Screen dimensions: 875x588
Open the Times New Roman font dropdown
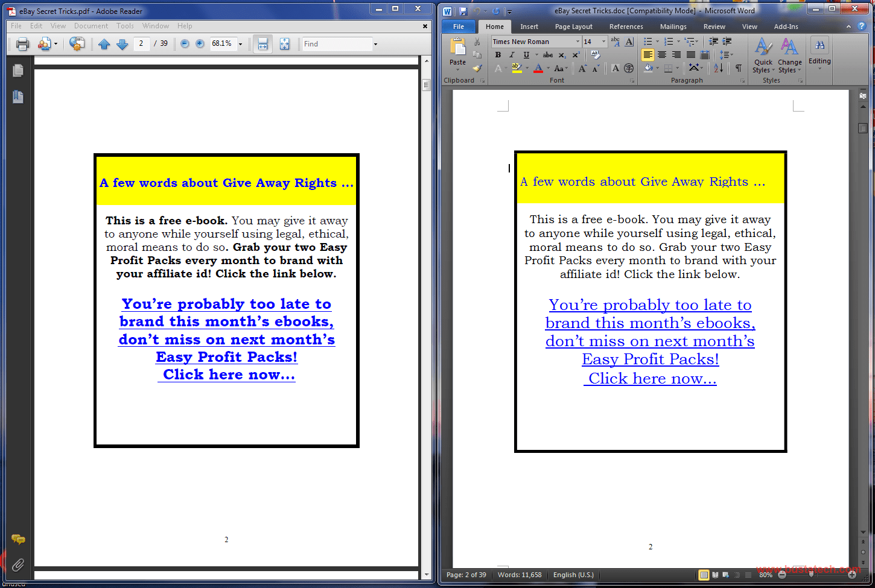pyautogui.click(x=577, y=42)
